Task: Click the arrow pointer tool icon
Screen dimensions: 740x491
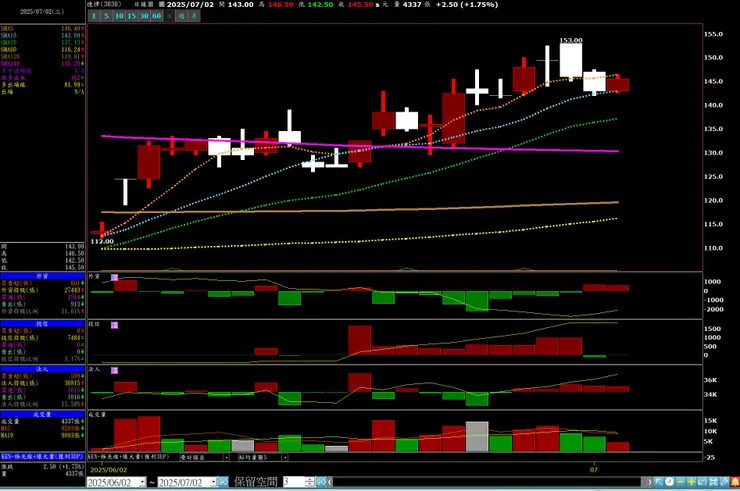Action: (x=659, y=482)
